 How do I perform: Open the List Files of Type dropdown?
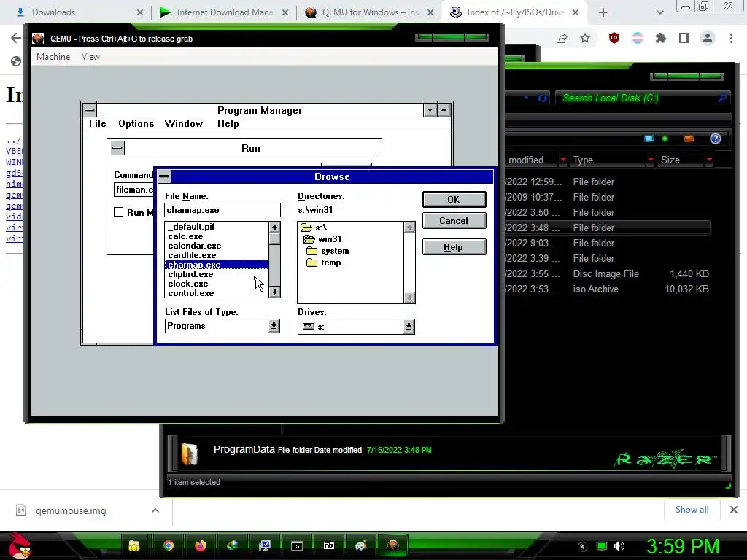pyautogui.click(x=274, y=326)
